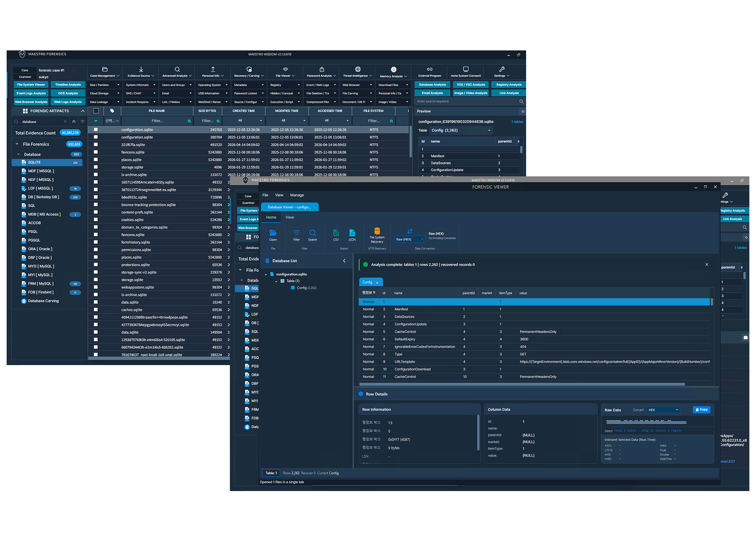Viewport: 756px width, 541px height.
Task: Click the External Program link icon
Action: coord(430,69)
